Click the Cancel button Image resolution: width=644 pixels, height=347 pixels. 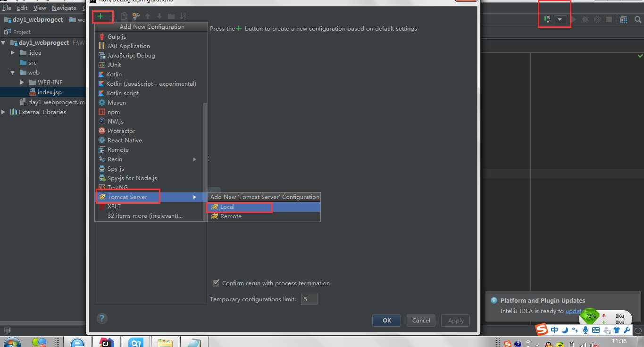click(x=421, y=320)
